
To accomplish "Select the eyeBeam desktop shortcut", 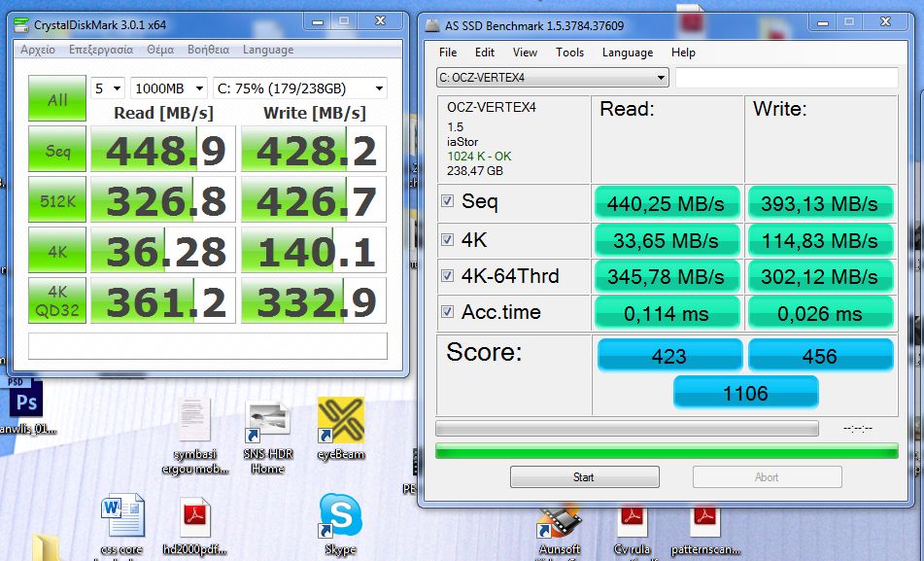I will coord(341,428).
